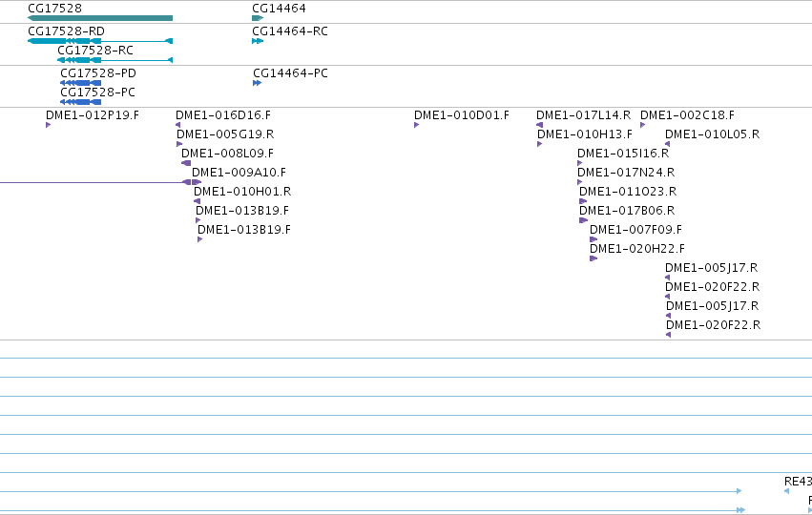Click the CG14464-PC protein arrow glyph
This screenshot has height=515, width=812.
(257, 83)
